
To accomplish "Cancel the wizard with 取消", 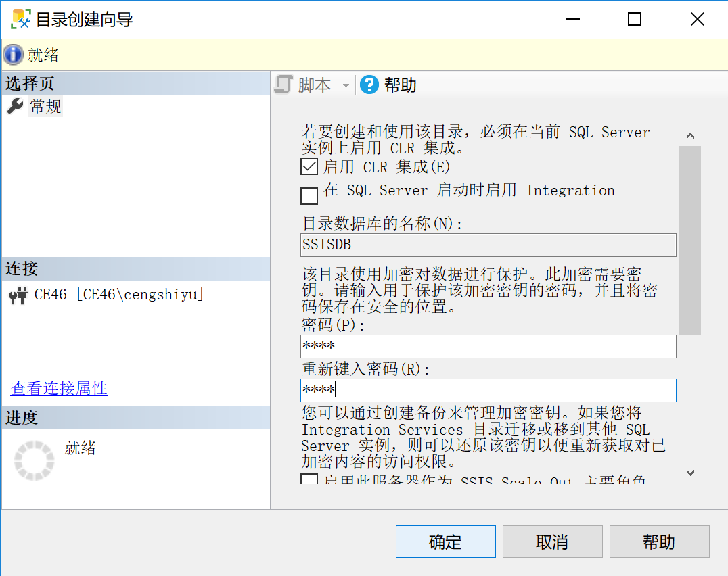I will coord(553,542).
